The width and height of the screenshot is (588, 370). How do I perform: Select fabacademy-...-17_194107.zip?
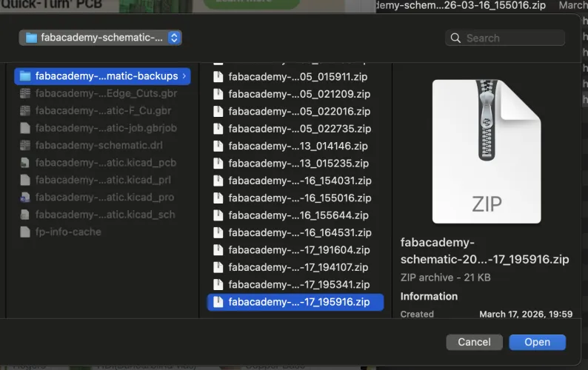(x=295, y=267)
